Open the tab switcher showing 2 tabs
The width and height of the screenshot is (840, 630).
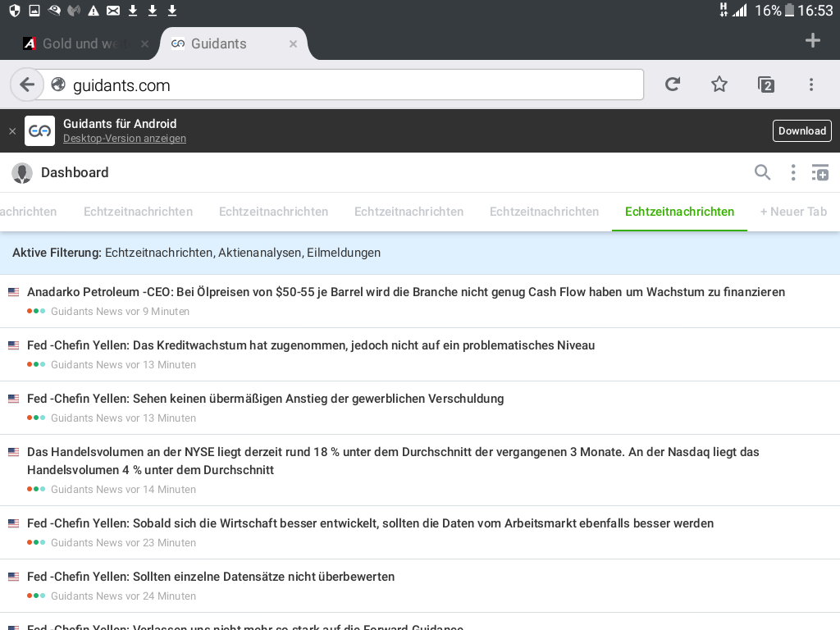point(765,84)
